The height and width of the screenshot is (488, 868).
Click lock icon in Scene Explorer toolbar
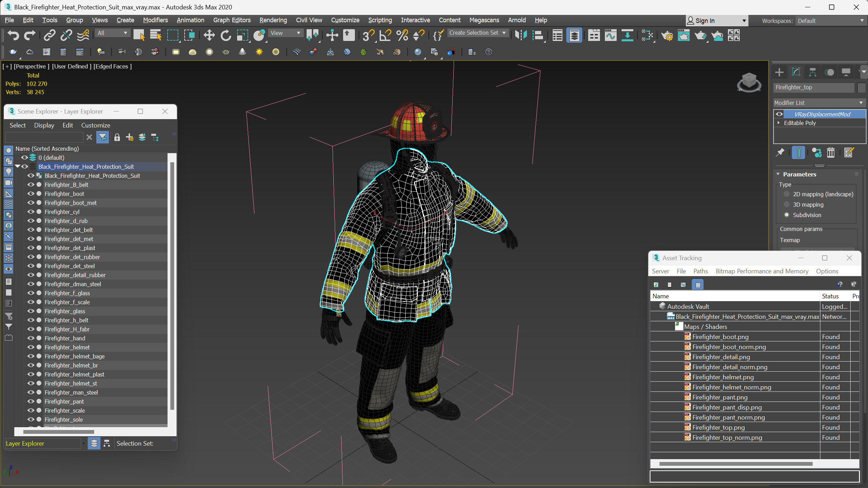[x=117, y=137]
